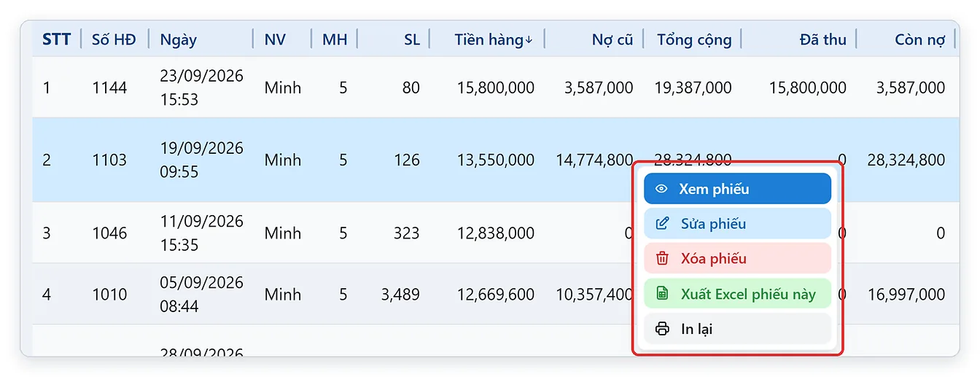
Task: Click the Excel sheet icon in export entry
Action: click(x=662, y=294)
